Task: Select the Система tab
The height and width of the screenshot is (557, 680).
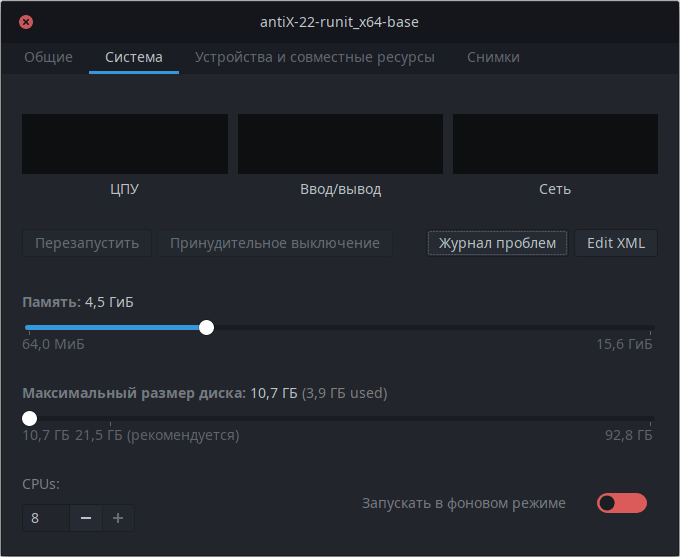Action: tap(133, 57)
